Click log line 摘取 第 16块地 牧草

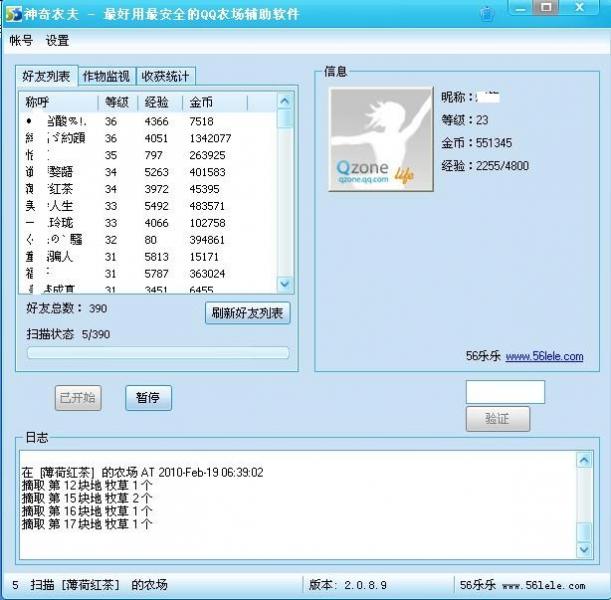(87, 511)
